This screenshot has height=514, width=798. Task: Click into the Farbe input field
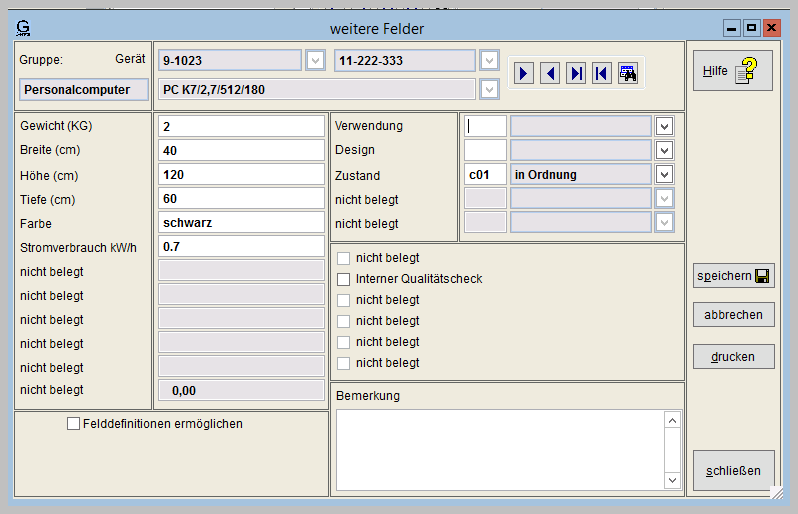(241, 223)
